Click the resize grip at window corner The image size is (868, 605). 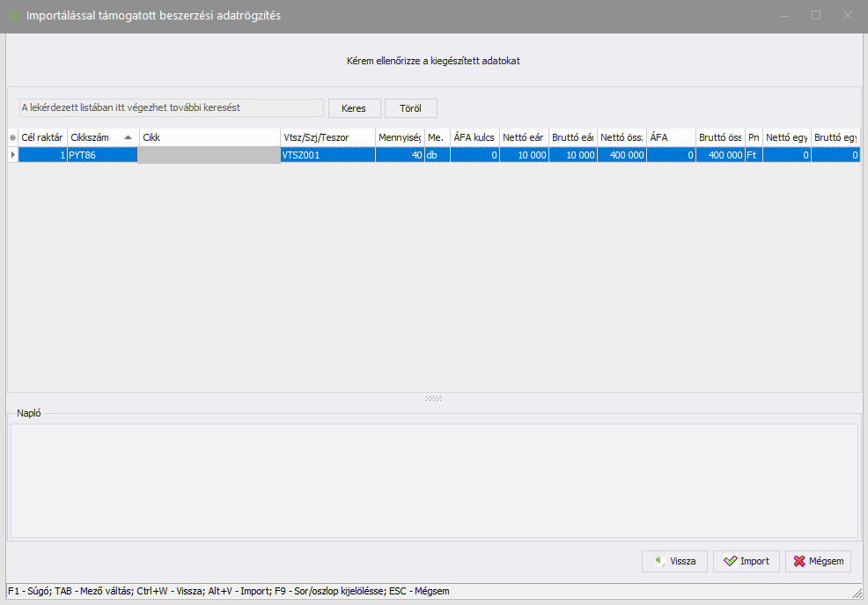[857, 594]
